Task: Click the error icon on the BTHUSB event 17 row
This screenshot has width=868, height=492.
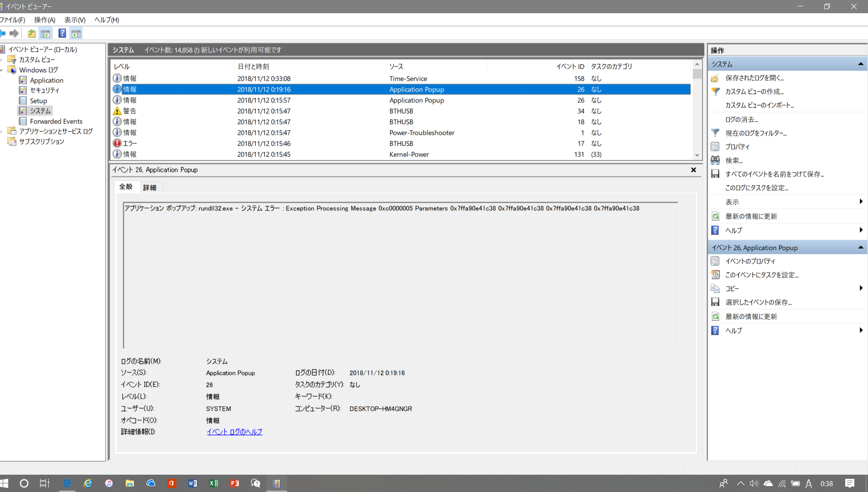Action: click(117, 143)
